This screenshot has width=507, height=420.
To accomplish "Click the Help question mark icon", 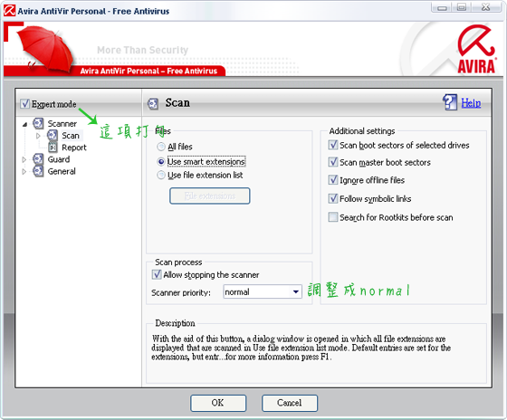I will click(450, 102).
